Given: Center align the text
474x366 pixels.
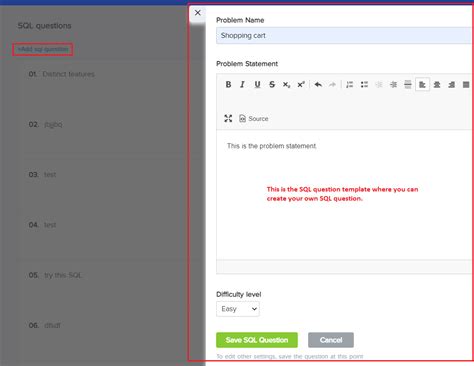Looking at the screenshot, I should [x=437, y=85].
